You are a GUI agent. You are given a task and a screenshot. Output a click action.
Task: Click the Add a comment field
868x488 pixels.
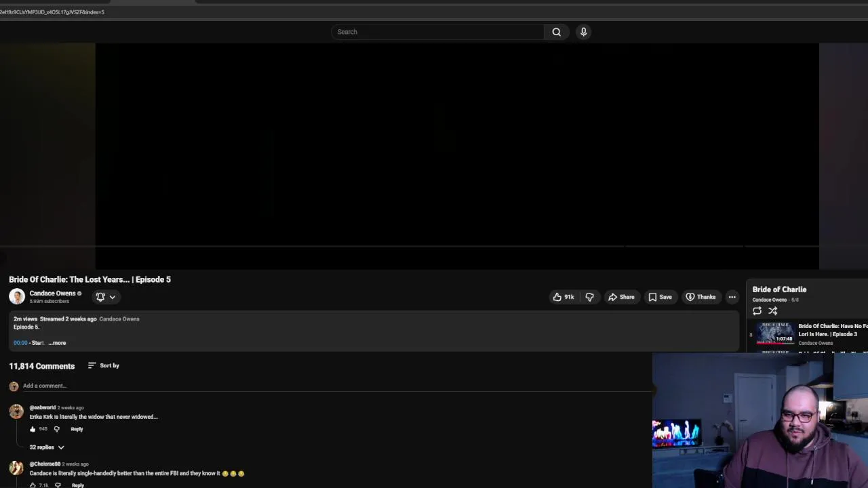(x=337, y=386)
